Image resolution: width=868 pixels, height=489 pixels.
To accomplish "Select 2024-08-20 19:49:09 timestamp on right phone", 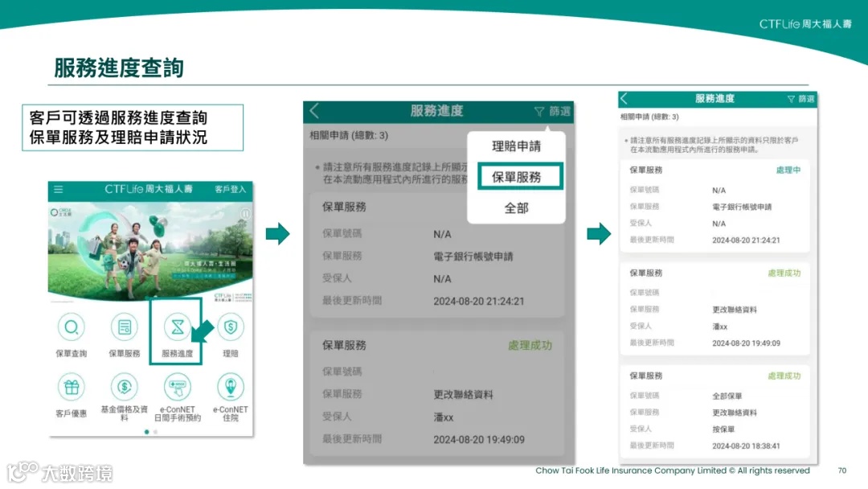I will click(746, 343).
